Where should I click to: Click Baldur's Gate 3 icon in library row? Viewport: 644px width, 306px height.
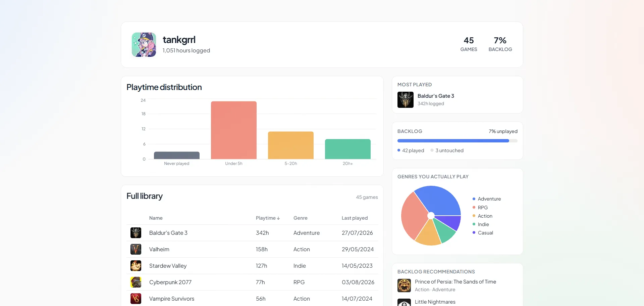(136, 233)
